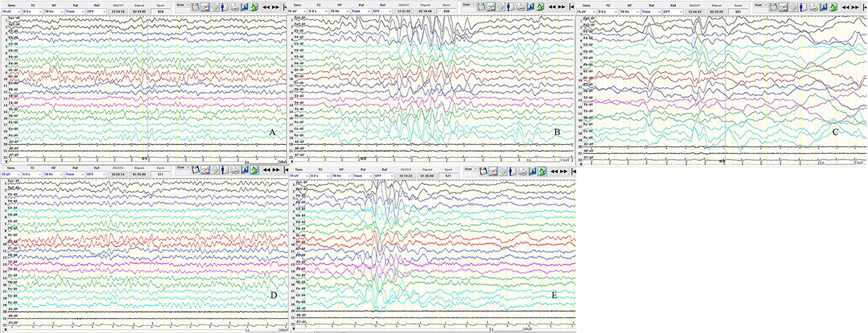Image resolution: width=868 pixels, height=333 pixels.
Task: Open the Sens dropdown showing 10 uV in panel A
Action: point(10,11)
